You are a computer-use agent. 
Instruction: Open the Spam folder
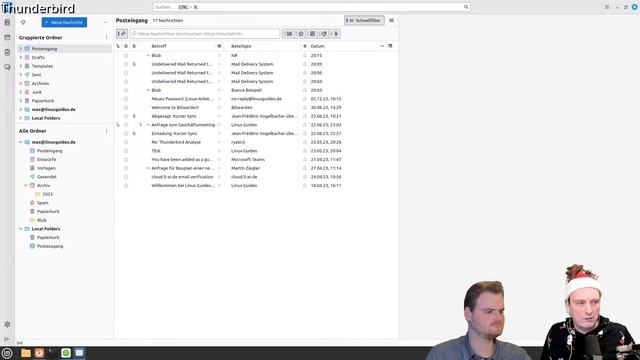[x=43, y=203]
